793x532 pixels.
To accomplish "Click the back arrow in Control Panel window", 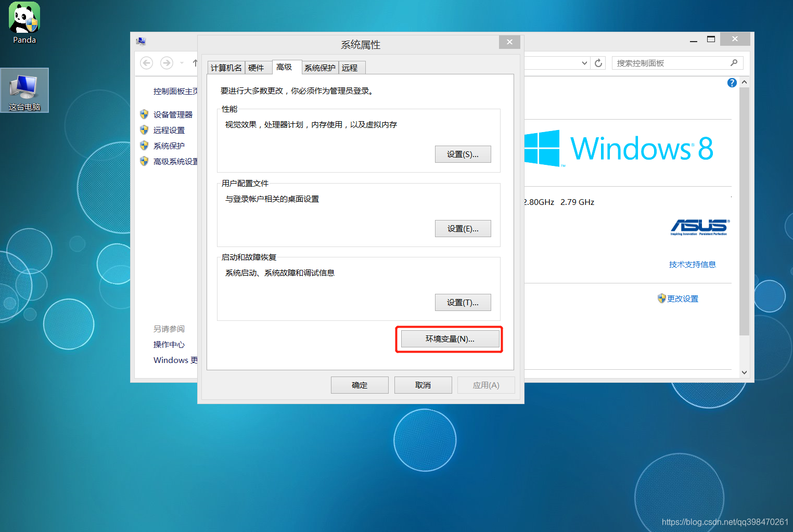I will point(147,63).
